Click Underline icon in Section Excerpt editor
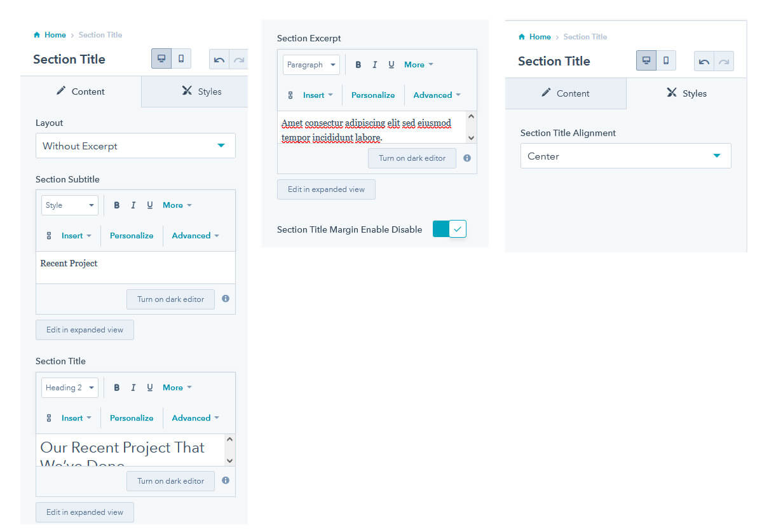The width and height of the screenshot is (762, 532). tap(391, 65)
